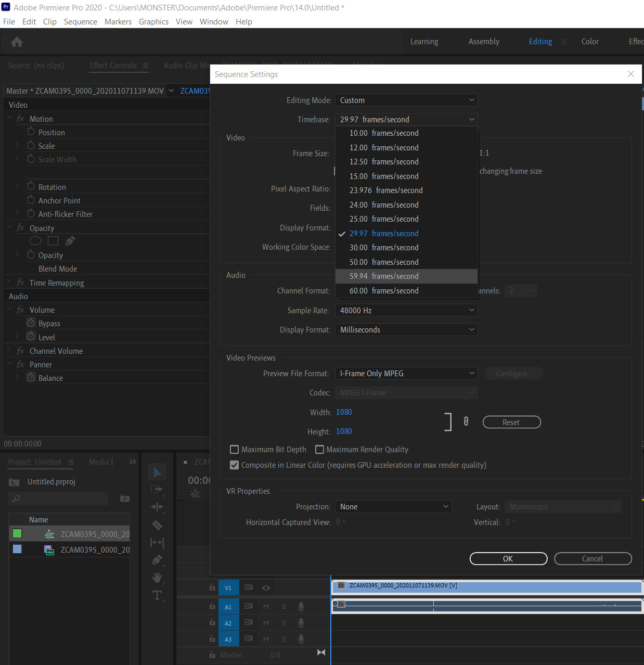644x665 pixels.
Task: Open the Editing Mode dropdown
Action: tap(406, 100)
